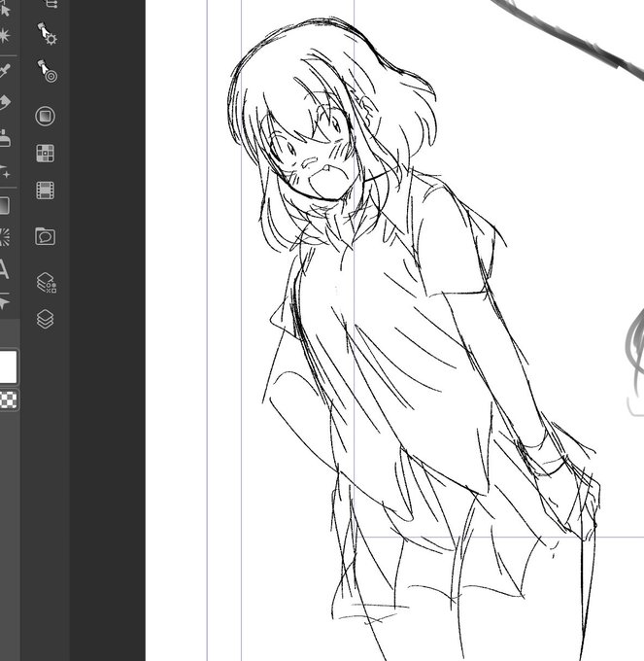This screenshot has width=644, height=661.
Task: Open the Tool Property palette (brush with gear)
Action: click(47, 34)
